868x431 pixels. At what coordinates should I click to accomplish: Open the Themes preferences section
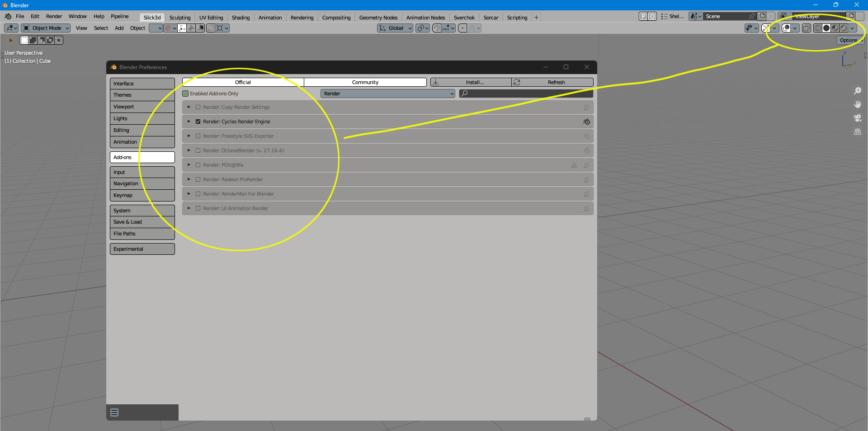tap(142, 95)
